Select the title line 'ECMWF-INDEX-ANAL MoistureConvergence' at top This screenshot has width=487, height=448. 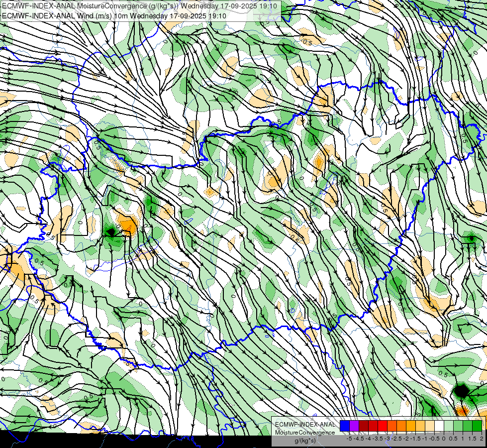coord(139,5)
